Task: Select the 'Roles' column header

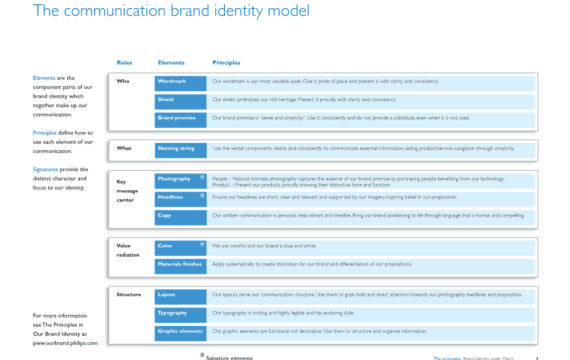Action: point(124,63)
